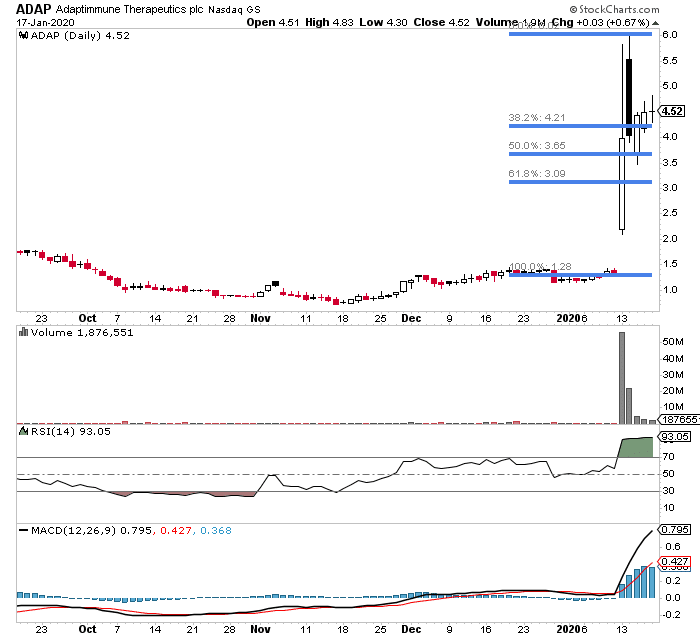Click the Oct label on price chart date axis
The height and width of the screenshot is (639, 700).
click(87, 318)
